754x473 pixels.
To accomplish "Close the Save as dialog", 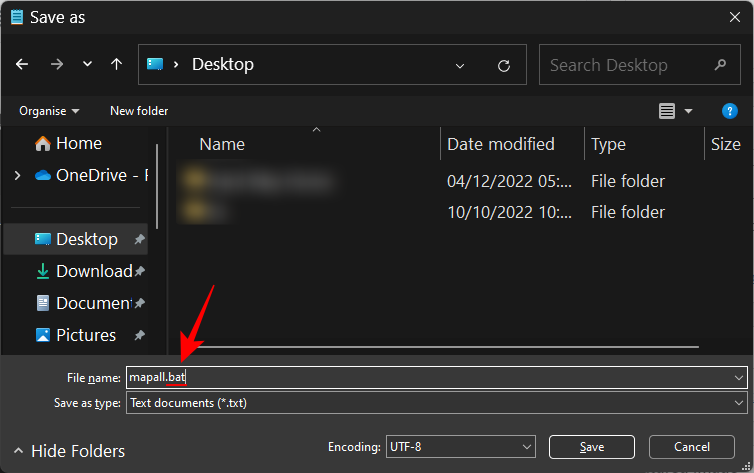I will click(735, 17).
